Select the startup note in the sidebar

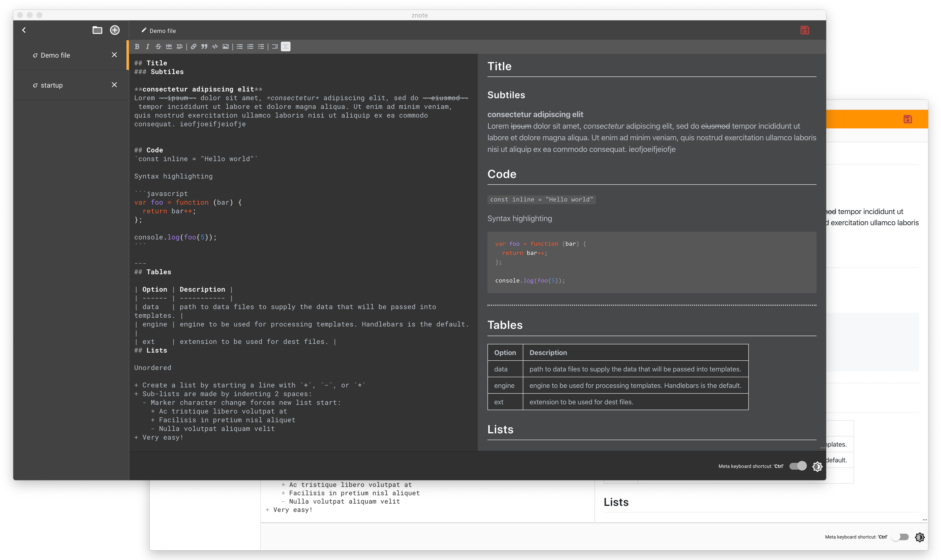(x=52, y=85)
